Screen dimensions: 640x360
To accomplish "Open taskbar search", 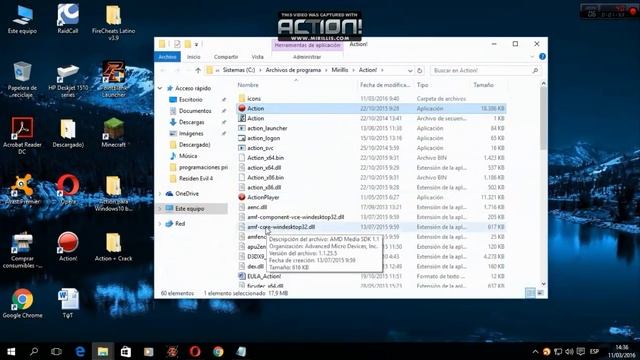I will point(34,351).
